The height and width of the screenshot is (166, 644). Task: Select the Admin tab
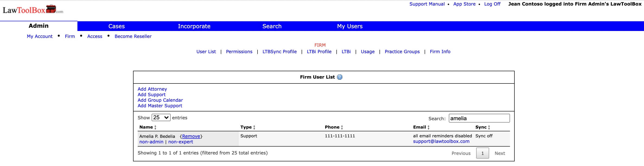(38, 26)
